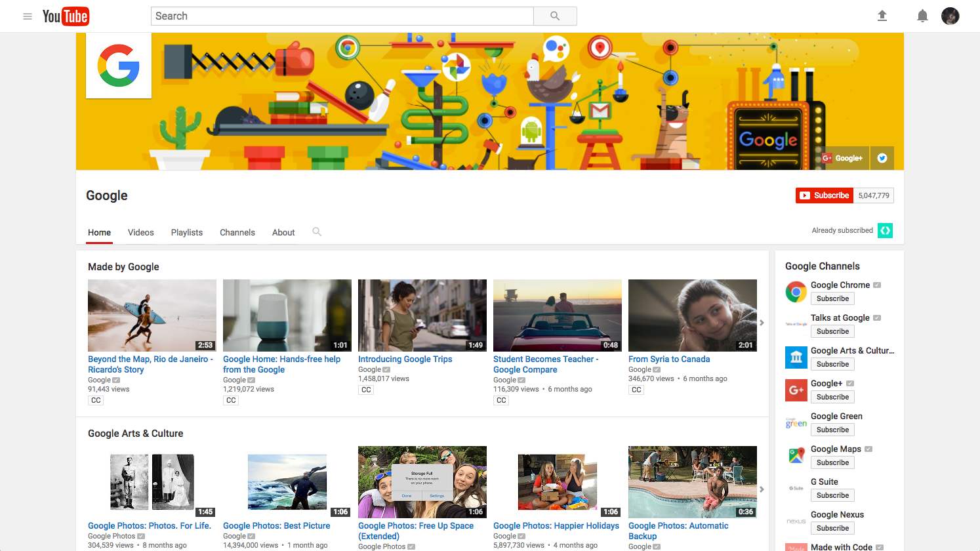
Task: Click the Google G channel avatar
Action: click(x=119, y=66)
